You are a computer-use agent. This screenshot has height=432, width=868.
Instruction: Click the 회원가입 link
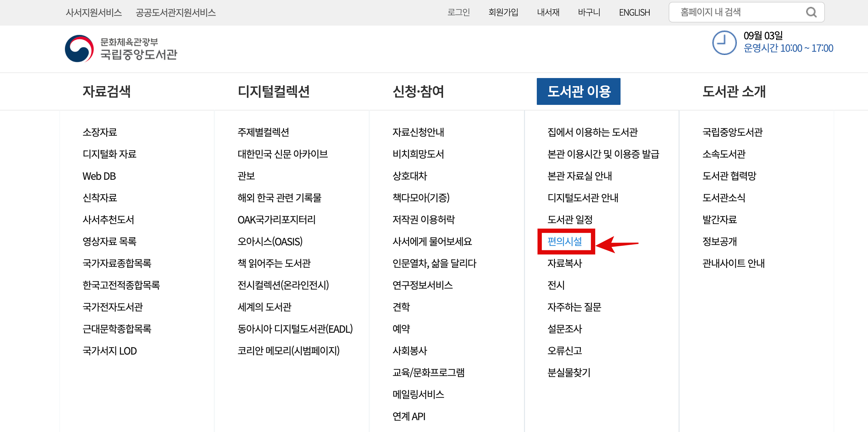503,12
